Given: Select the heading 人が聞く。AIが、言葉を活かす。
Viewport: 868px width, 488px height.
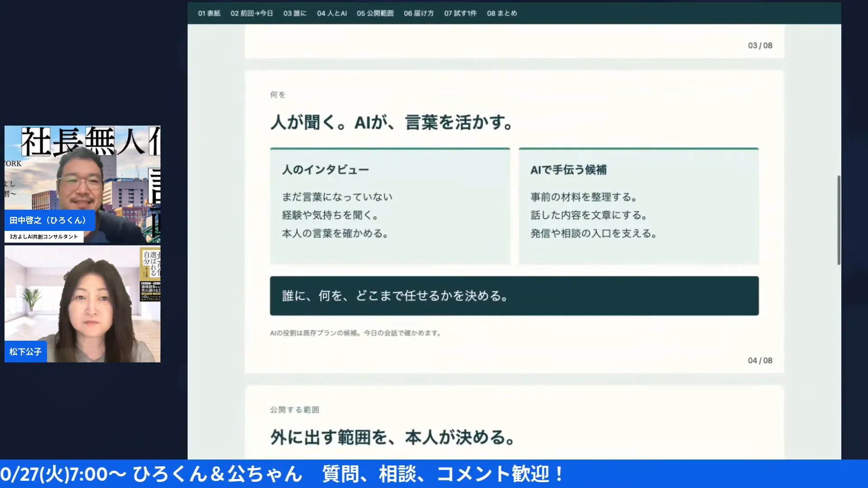Looking at the screenshot, I should [x=392, y=122].
